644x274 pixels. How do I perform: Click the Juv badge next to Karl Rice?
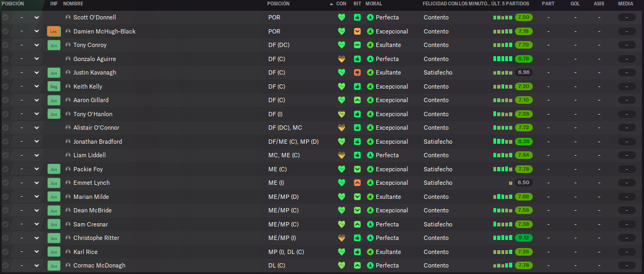pyautogui.click(x=54, y=252)
